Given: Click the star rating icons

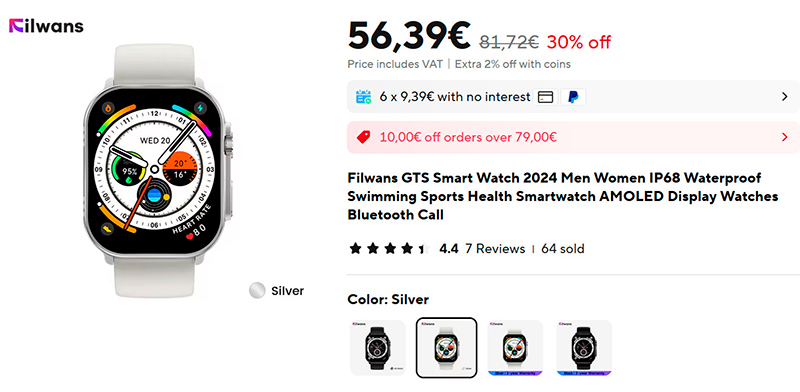Looking at the screenshot, I should click(390, 249).
